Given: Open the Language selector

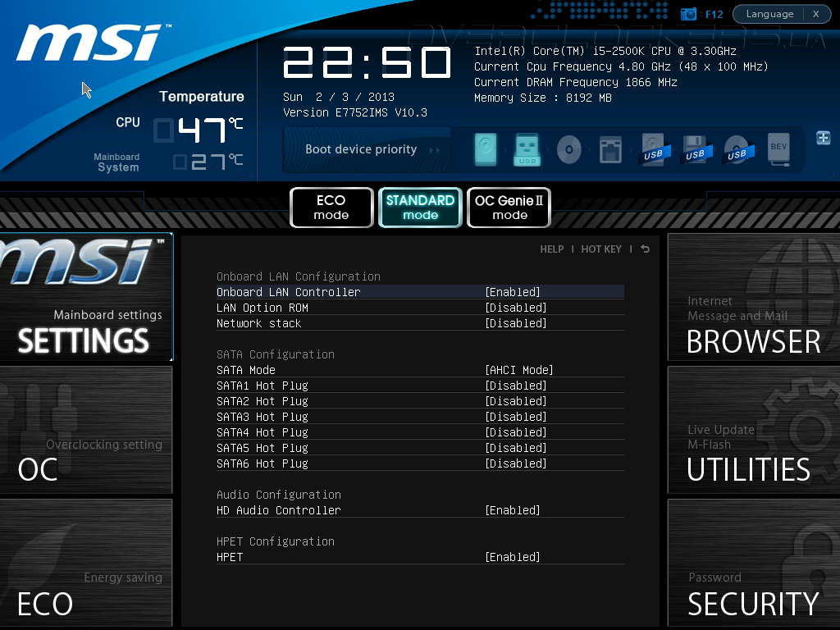Looking at the screenshot, I should coord(769,14).
